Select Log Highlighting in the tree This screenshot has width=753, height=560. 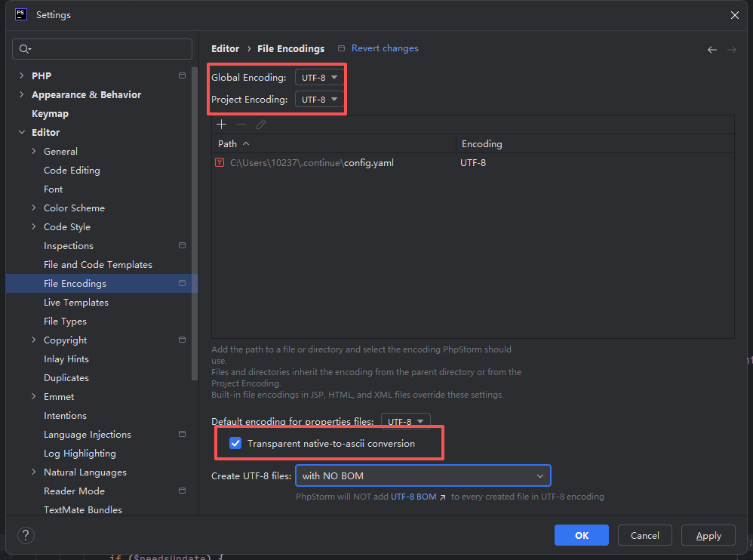(x=80, y=454)
